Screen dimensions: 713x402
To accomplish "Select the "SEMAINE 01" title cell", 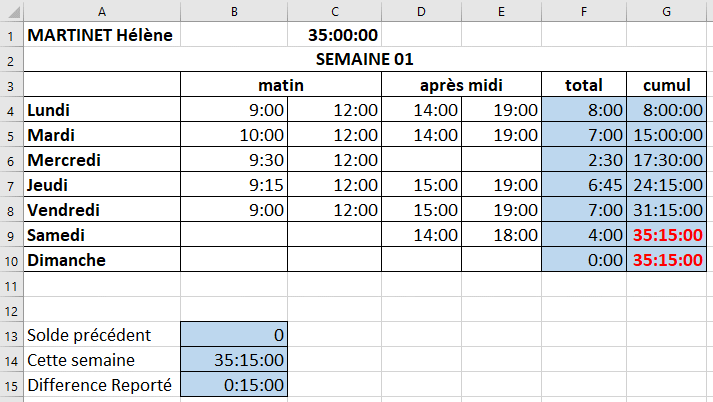I will [364, 60].
